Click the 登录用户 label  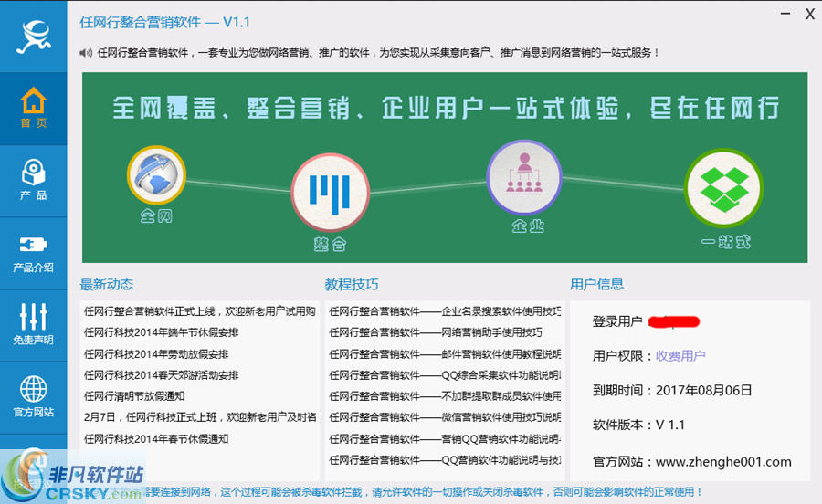click(617, 321)
